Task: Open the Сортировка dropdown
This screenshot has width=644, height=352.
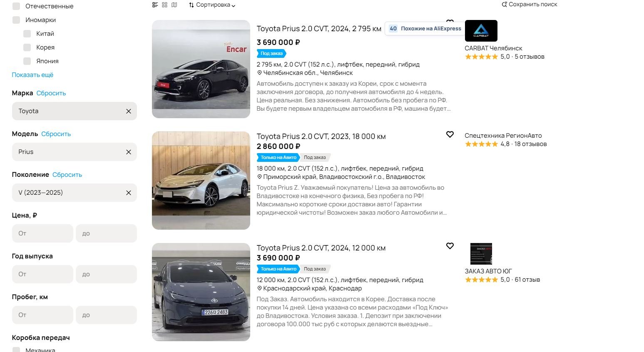Action: tap(212, 5)
